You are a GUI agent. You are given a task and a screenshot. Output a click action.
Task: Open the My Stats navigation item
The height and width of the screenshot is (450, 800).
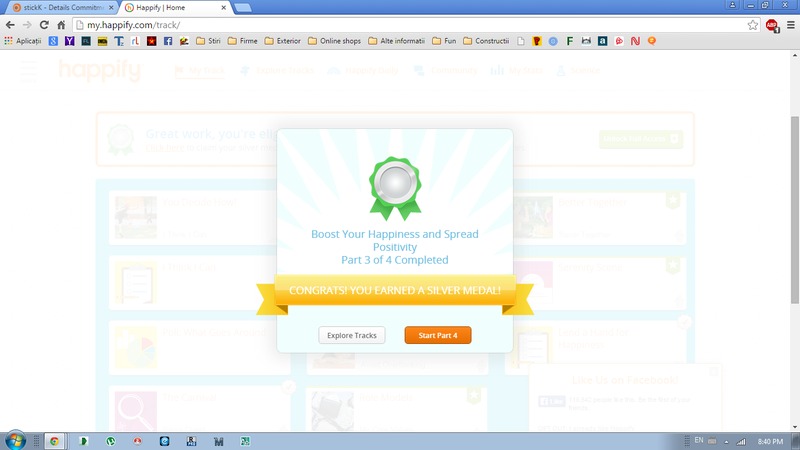(x=516, y=70)
